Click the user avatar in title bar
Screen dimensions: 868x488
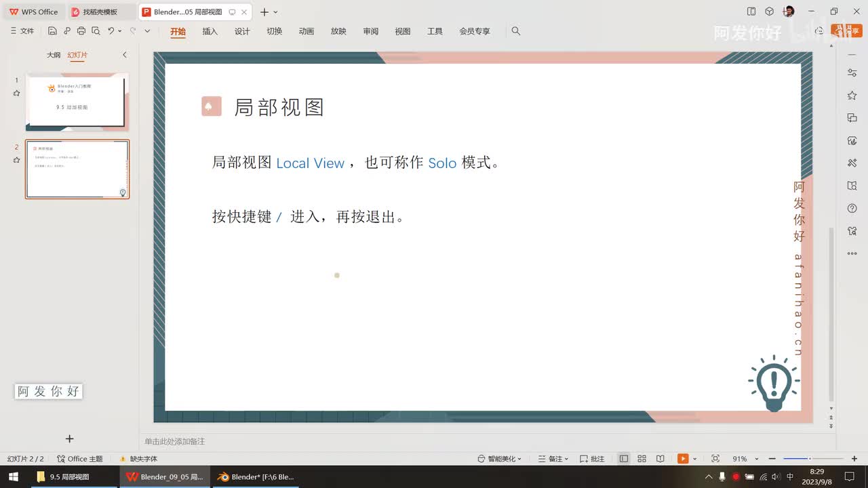click(789, 12)
